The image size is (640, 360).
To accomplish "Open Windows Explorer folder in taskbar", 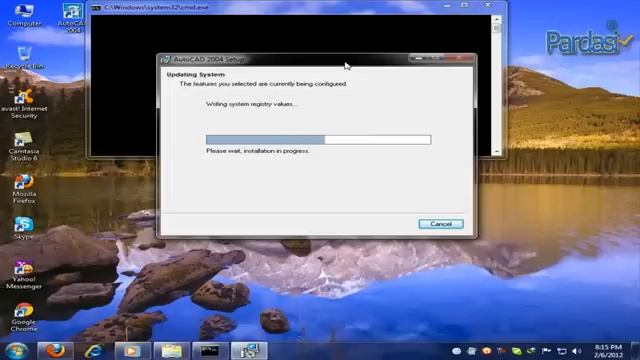I will (171, 351).
